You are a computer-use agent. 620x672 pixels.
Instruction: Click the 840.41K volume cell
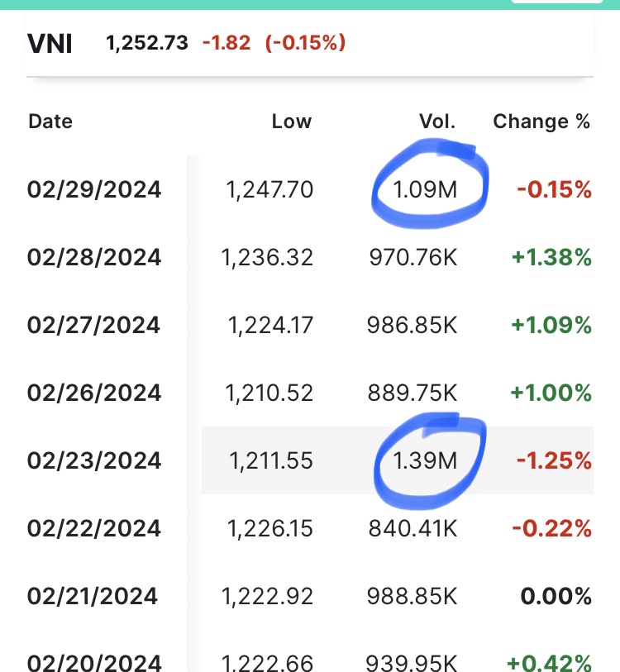[412, 528]
